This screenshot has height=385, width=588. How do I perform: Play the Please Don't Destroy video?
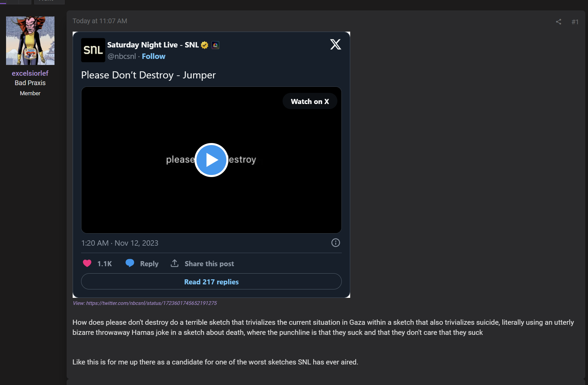click(x=211, y=160)
